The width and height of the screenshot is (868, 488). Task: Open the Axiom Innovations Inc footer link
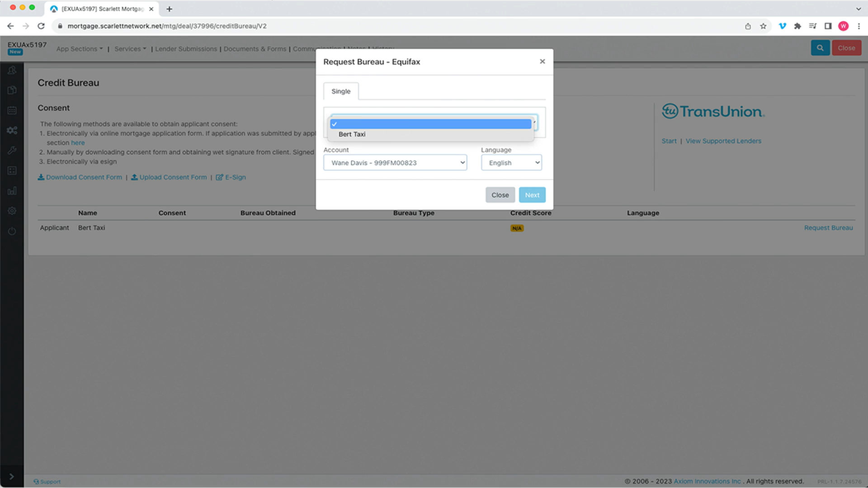pyautogui.click(x=708, y=481)
